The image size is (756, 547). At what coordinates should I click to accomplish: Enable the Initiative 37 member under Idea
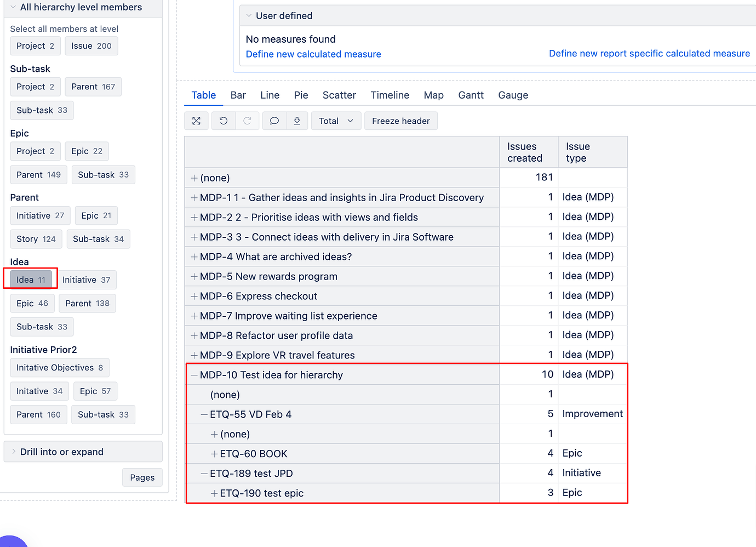[87, 280]
